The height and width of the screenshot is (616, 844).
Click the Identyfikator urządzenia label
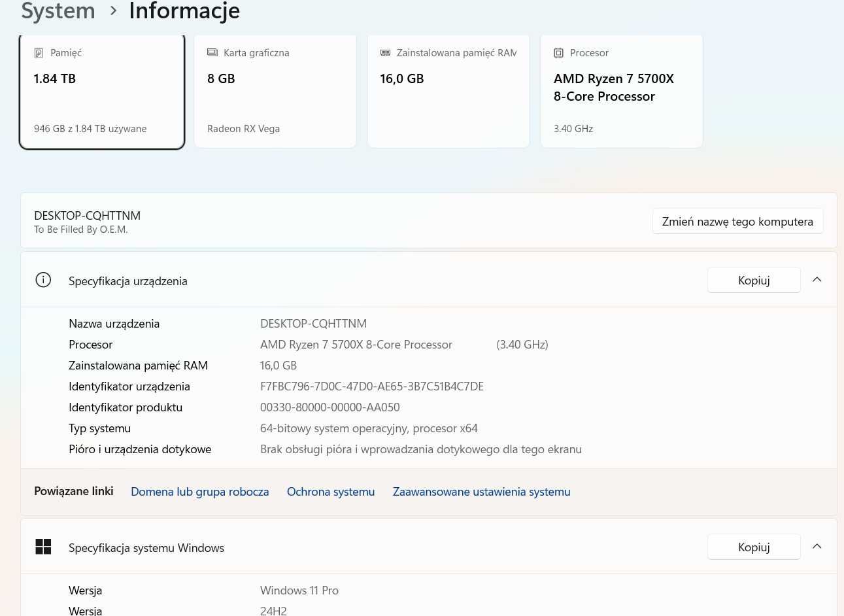pyautogui.click(x=129, y=386)
